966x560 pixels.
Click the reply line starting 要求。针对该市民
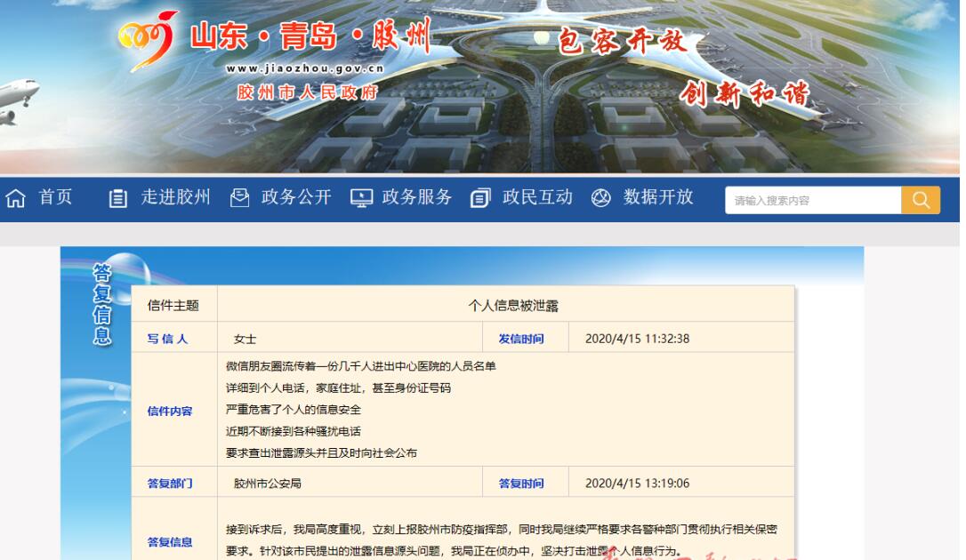pos(454,551)
